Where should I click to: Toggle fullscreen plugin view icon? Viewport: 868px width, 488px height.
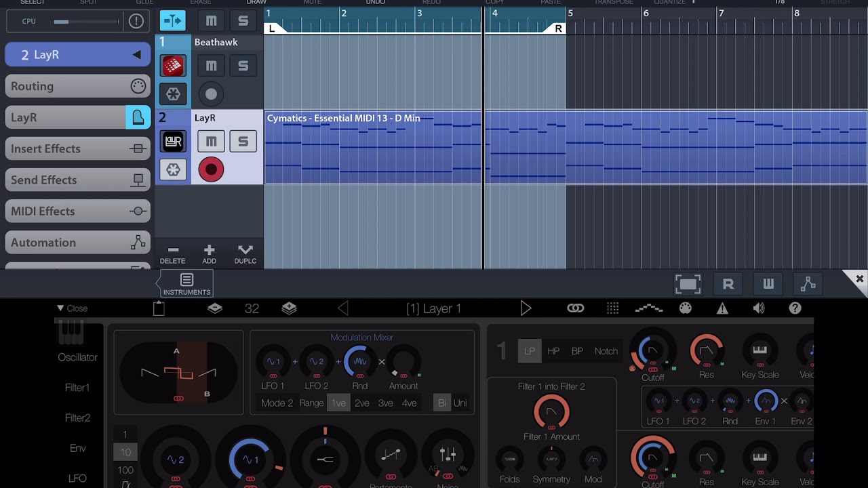688,284
